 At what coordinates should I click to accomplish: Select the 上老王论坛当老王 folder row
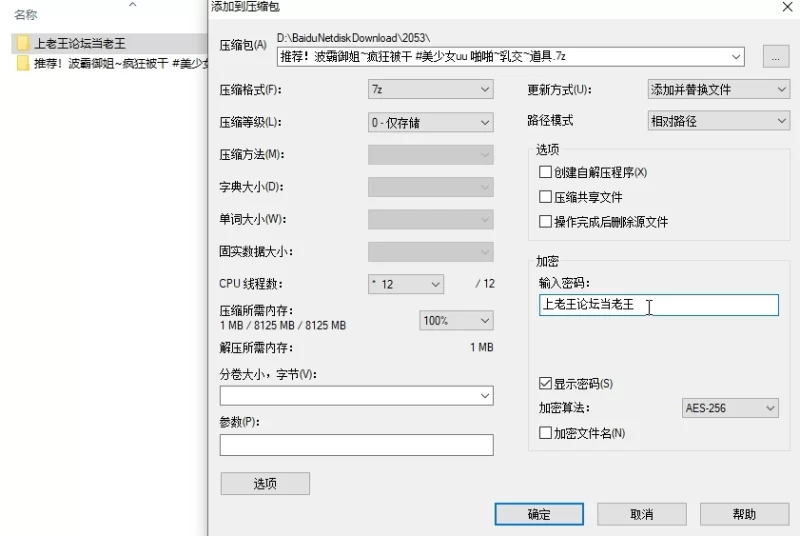tap(109, 43)
